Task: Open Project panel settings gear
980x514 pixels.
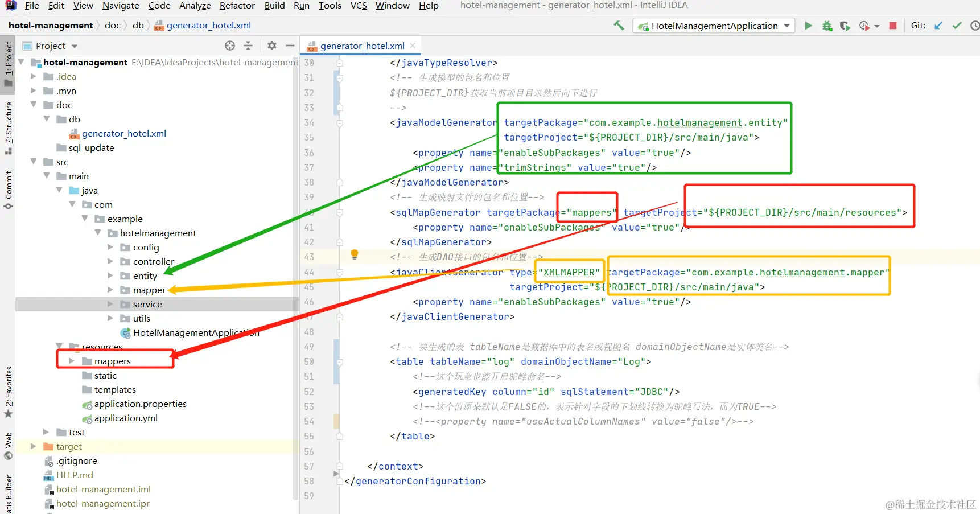Action: tap(272, 46)
